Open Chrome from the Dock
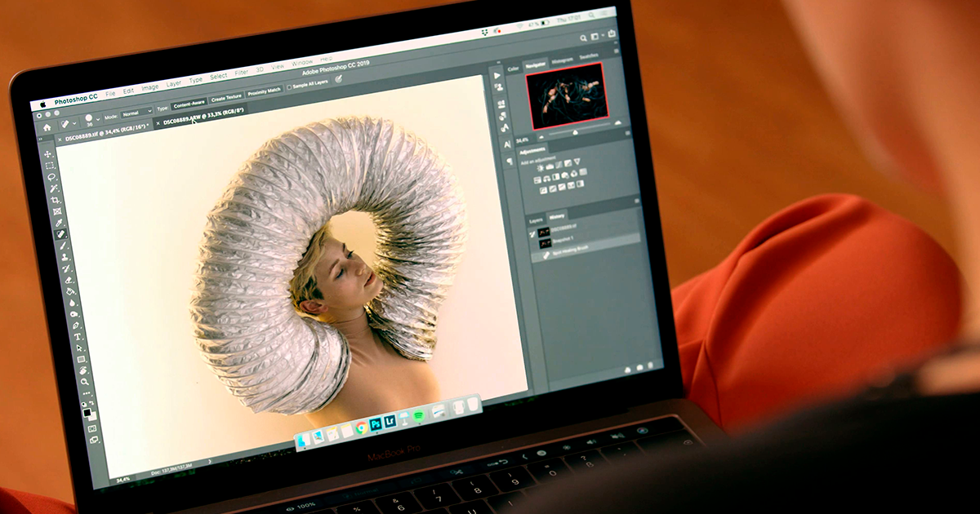 361,426
